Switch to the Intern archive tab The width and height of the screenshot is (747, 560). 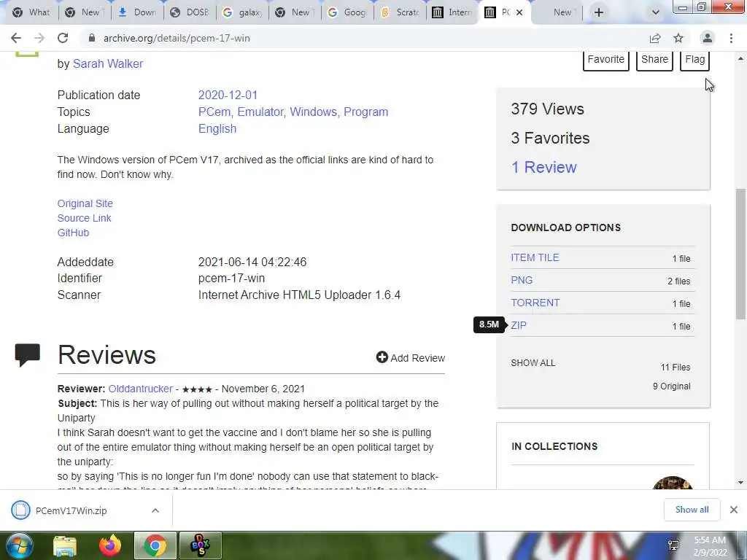[x=452, y=12]
